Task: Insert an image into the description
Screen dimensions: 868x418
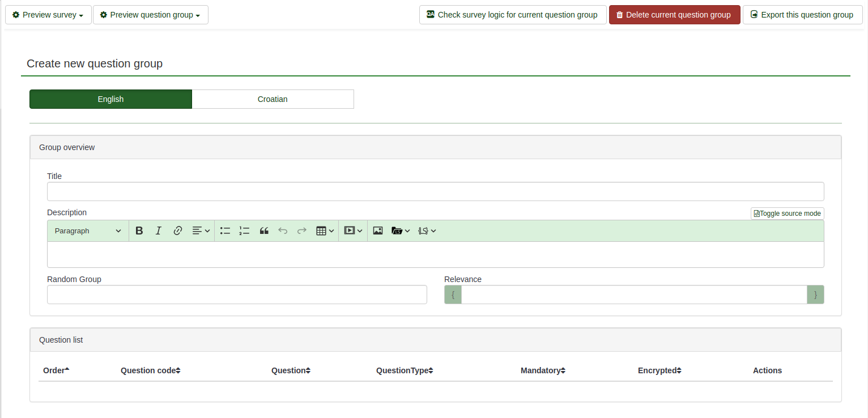Action: point(378,231)
